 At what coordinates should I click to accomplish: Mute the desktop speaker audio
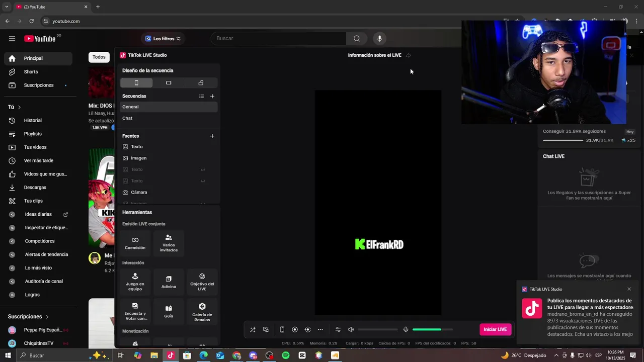(x=351, y=330)
